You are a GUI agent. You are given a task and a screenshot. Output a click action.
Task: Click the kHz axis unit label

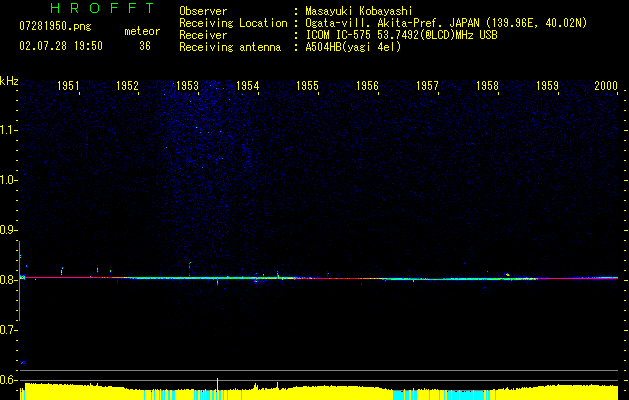click(x=9, y=81)
